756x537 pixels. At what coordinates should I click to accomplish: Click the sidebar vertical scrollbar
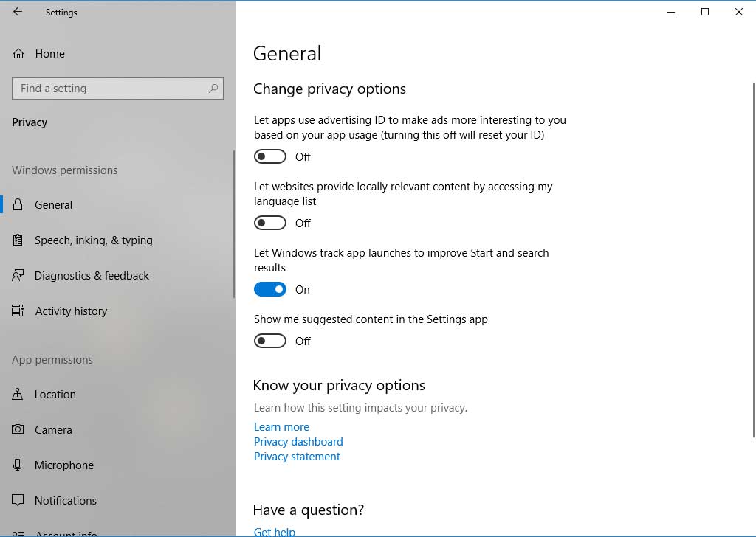click(234, 224)
